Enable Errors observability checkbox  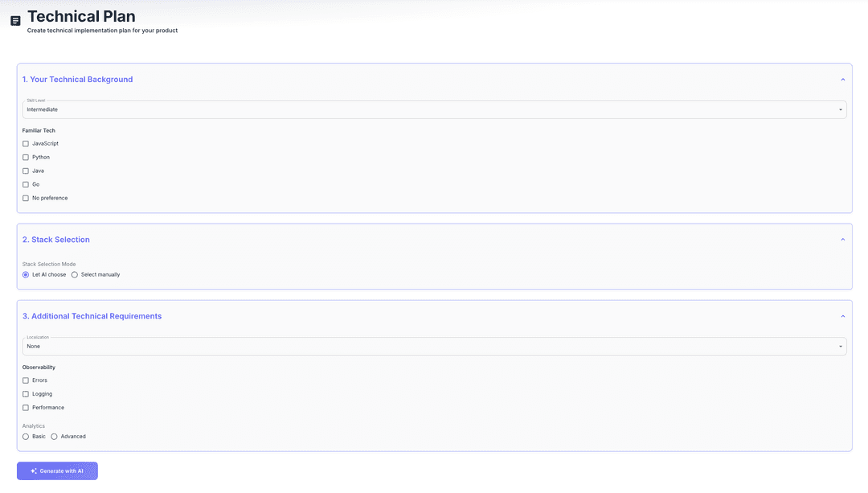coord(26,380)
